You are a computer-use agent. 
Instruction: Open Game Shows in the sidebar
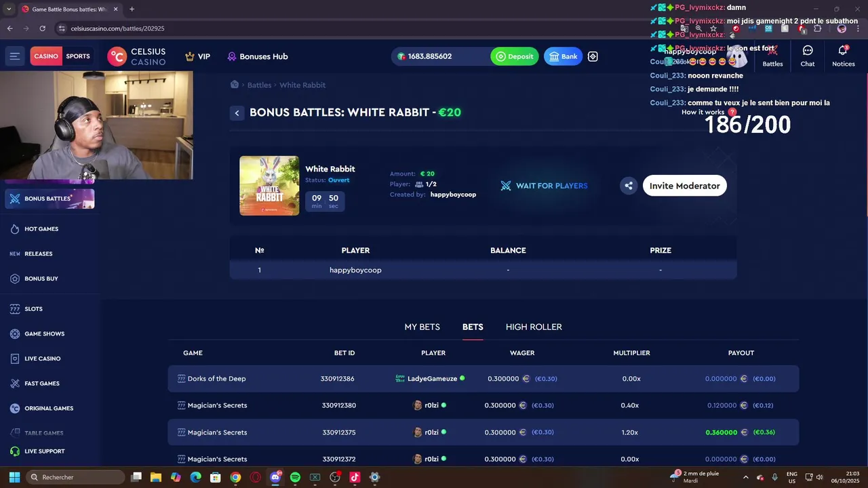[x=44, y=334]
